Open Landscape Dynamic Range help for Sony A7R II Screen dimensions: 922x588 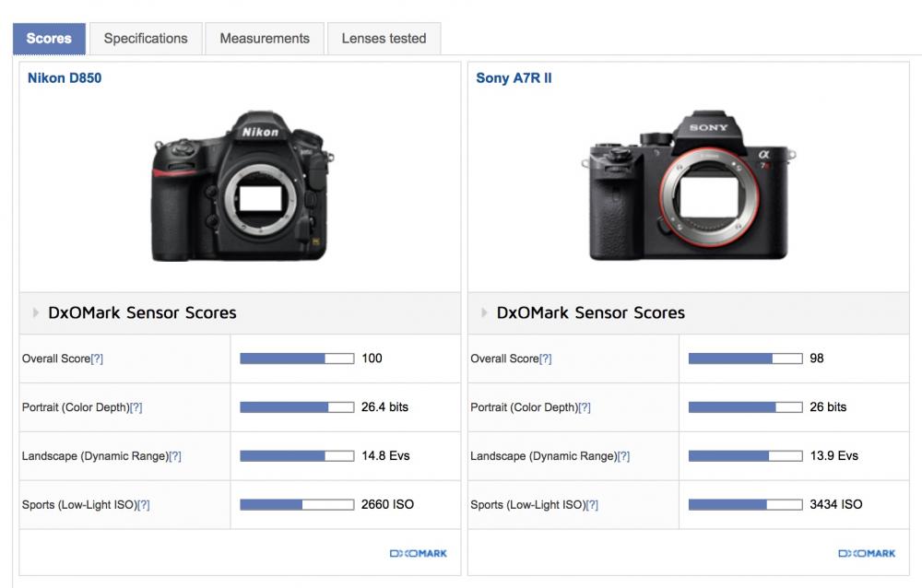click(x=624, y=456)
